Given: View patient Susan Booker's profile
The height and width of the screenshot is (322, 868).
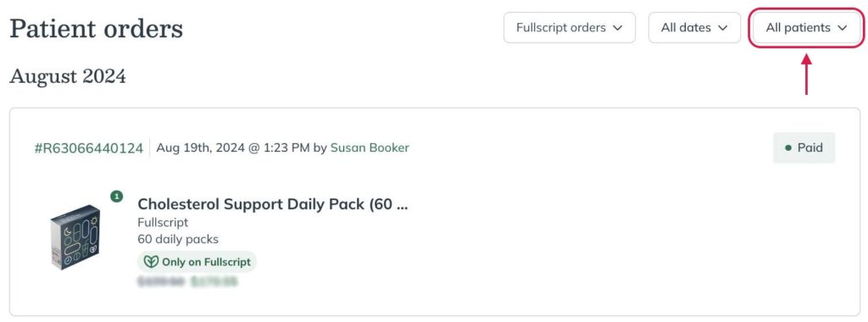Looking at the screenshot, I should (x=370, y=147).
